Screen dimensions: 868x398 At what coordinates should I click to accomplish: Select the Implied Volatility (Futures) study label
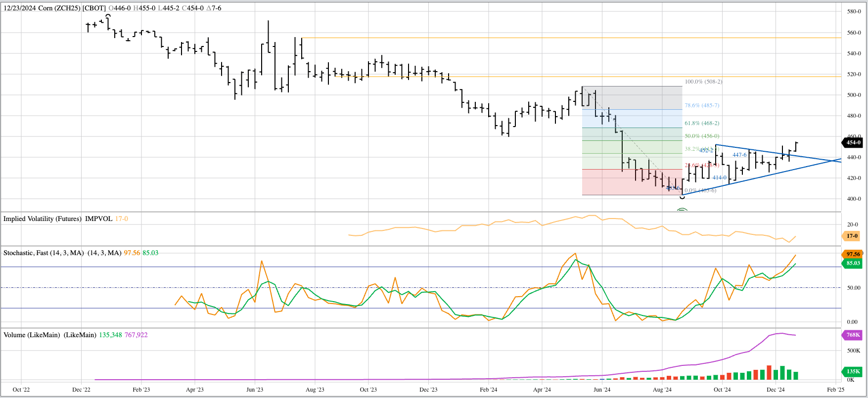pos(43,219)
